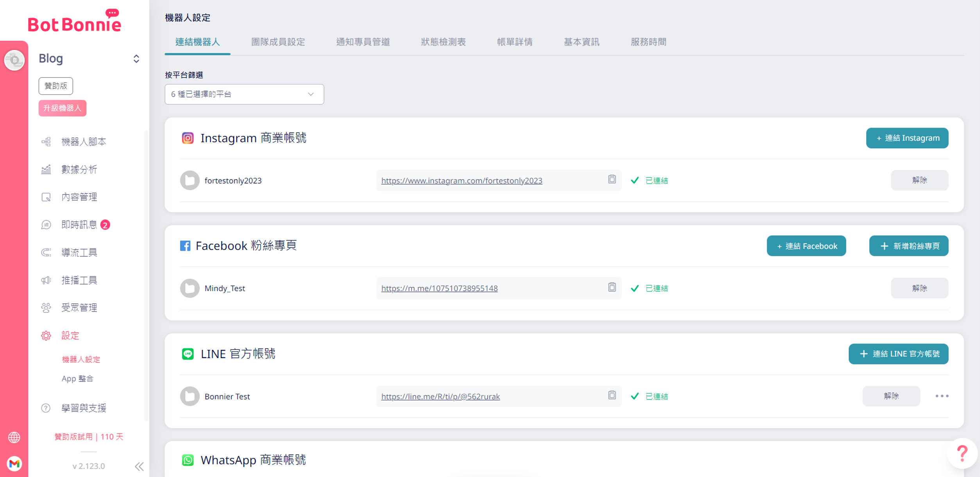Expand the platform filter dropdown
Screen dimensions: 980x477
click(244, 94)
